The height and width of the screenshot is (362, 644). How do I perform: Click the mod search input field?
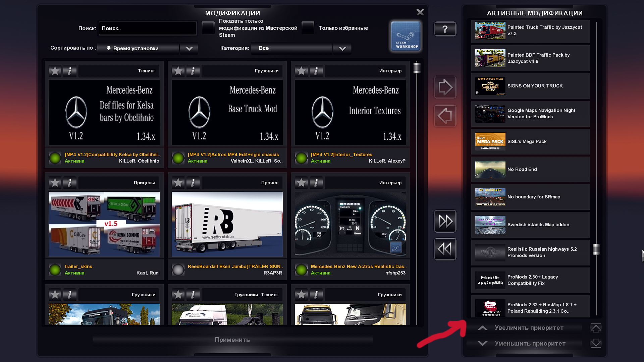[148, 28]
